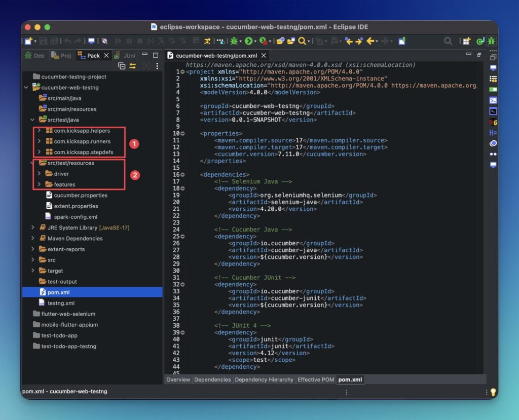This screenshot has width=519, height=420.
Task: Open the Terminal view trim icon
Action: point(493,100)
